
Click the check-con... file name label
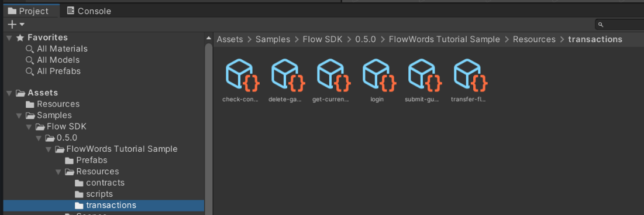pos(240,100)
